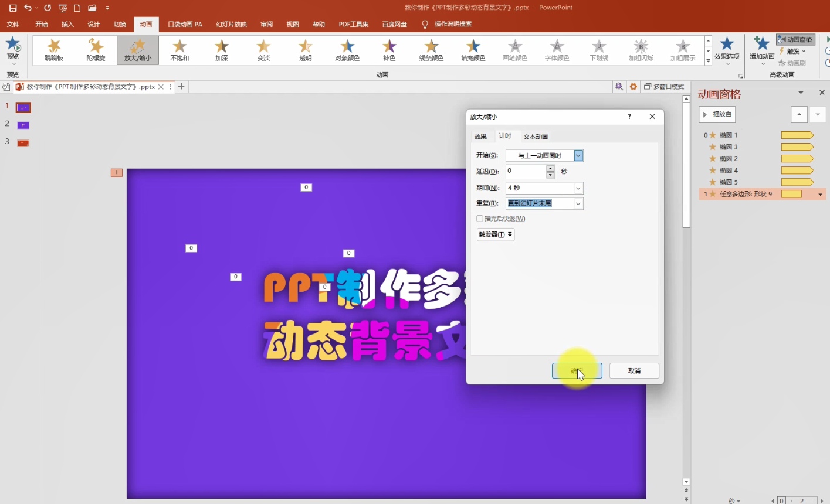
Task: Increase delay with the up spinner arrow
Action: coord(550,168)
